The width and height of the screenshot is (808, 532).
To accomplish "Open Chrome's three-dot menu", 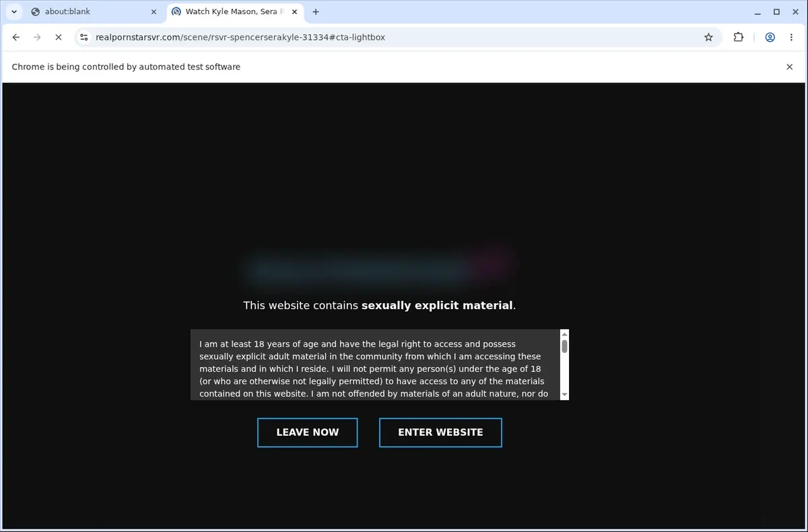I will (x=791, y=38).
